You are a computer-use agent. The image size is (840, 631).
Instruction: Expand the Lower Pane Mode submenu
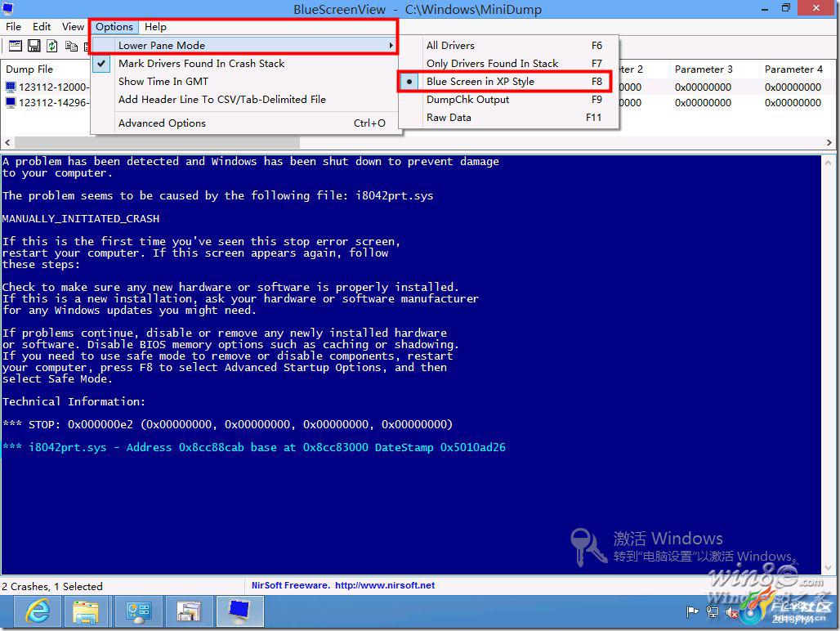[246, 46]
